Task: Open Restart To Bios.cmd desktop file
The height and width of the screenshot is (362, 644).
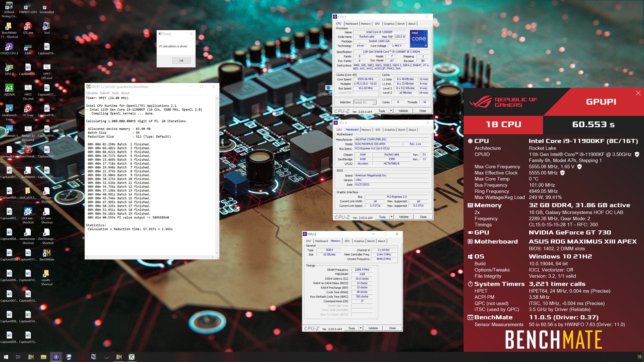Action: tap(28, 133)
